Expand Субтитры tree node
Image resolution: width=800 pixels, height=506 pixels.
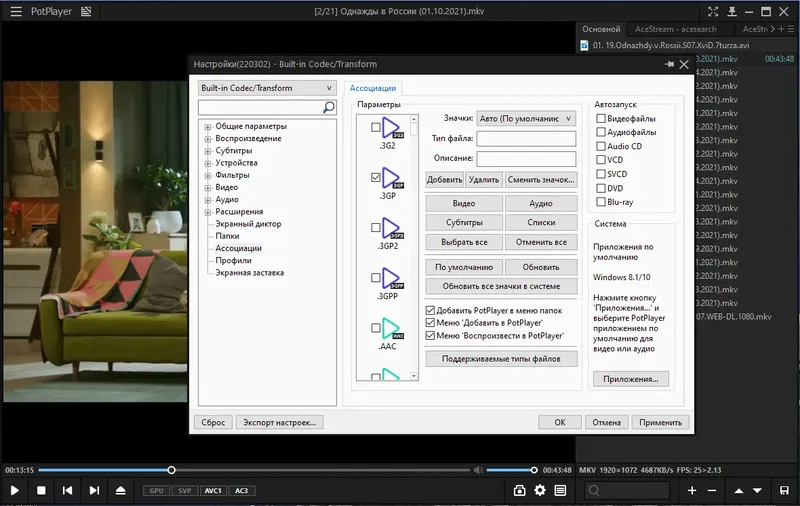coord(208,151)
